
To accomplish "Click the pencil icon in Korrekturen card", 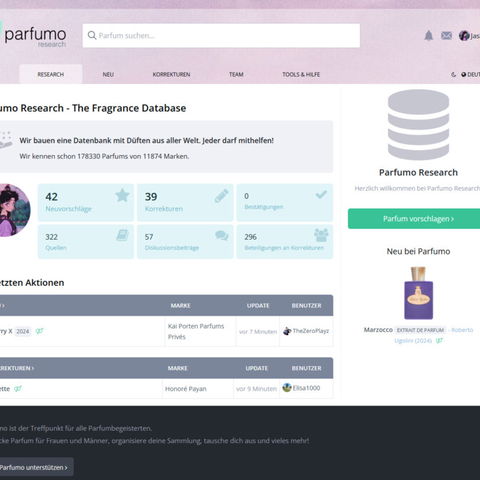I will tap(221, 196).
